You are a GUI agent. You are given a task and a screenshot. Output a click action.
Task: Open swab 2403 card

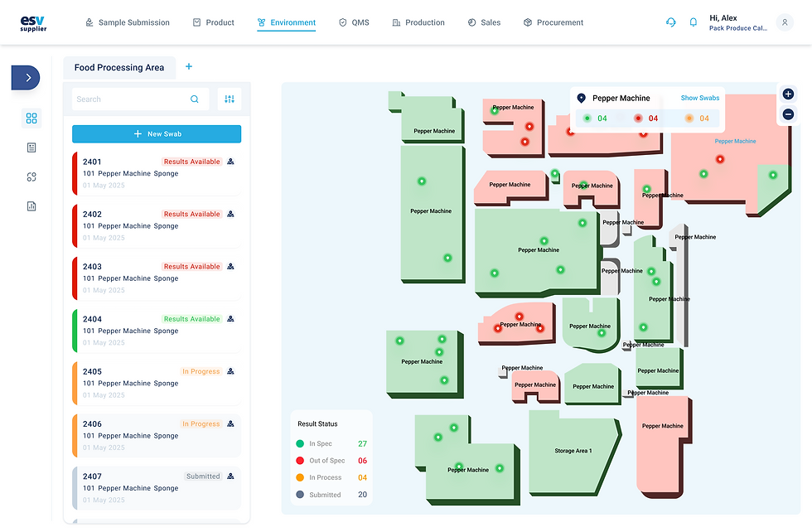157,278
